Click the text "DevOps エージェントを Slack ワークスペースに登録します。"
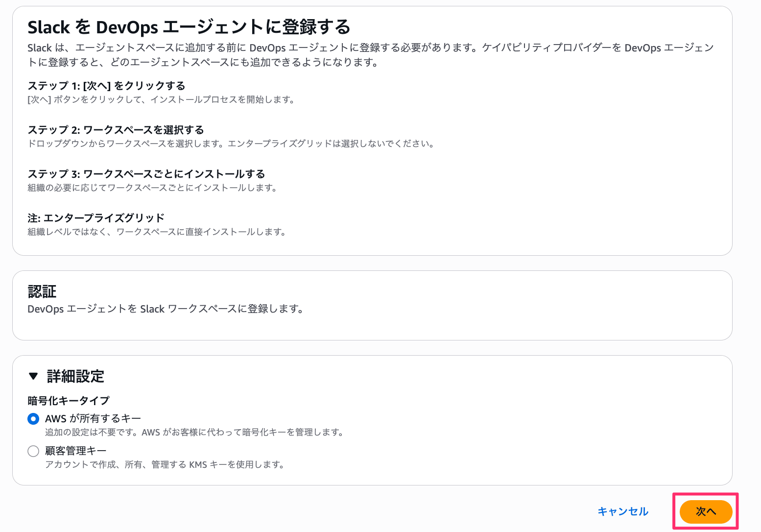This screenshot has width=761, height=532. (166, 309)
